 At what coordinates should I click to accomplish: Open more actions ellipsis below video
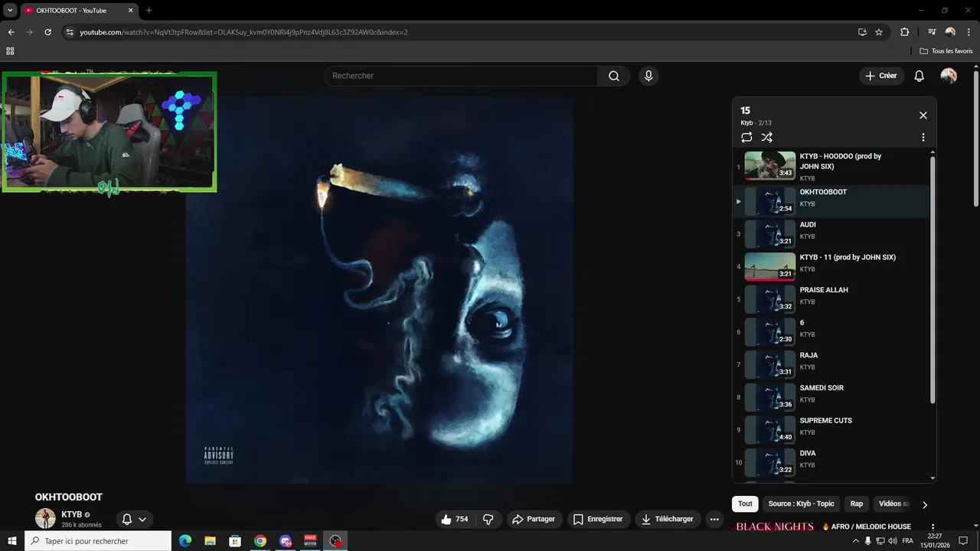[714, 519]
